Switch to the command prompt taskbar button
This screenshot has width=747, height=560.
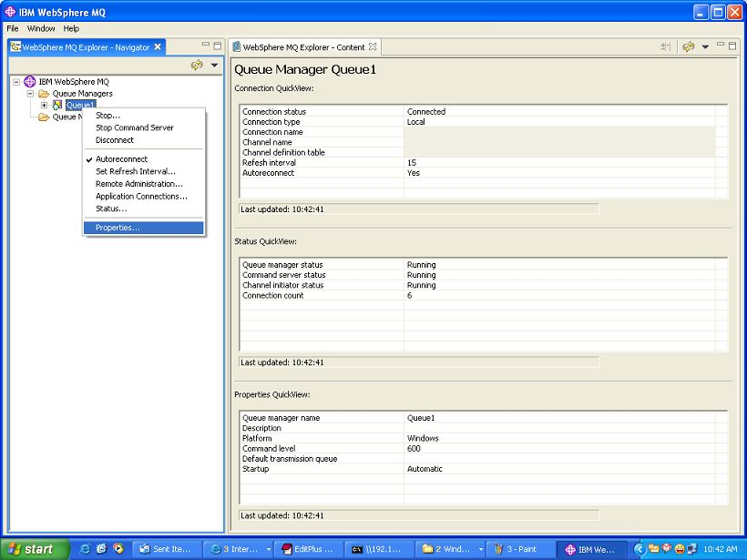[x=379, y=549]
